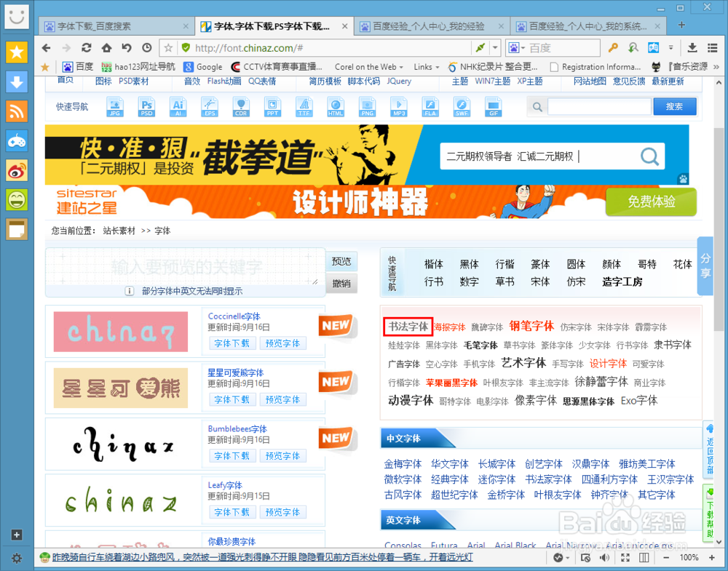728x571 pixels.
Task: Click the 撤销 button
Action: (x=341, y=284)
